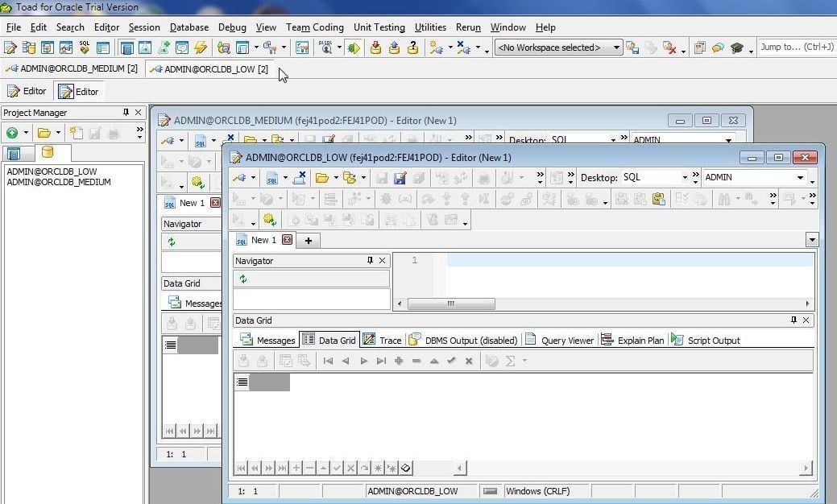This screenshot has height=504, width=837.
Task: Toggle the pin on the ORCLDB_LOW Data Grid panel
Action: tap(793, 320)
